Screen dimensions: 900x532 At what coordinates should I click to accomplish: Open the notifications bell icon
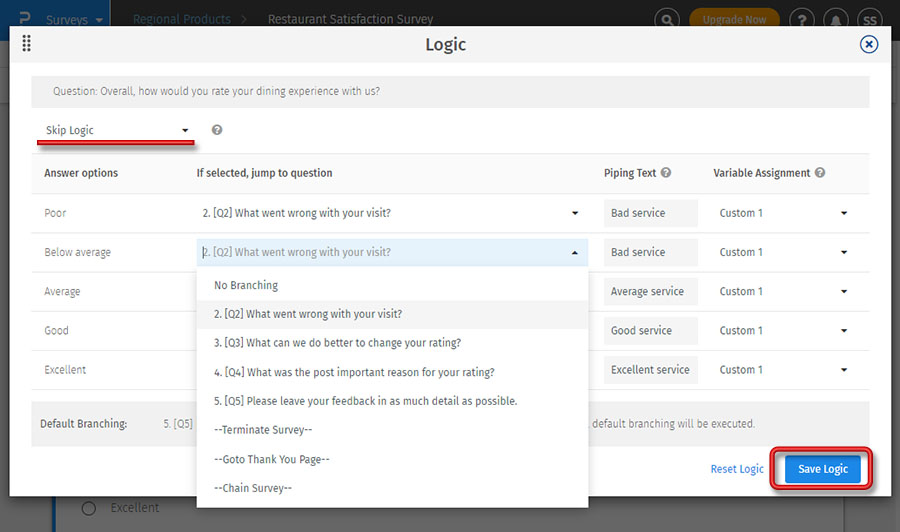tap(836, 20)
